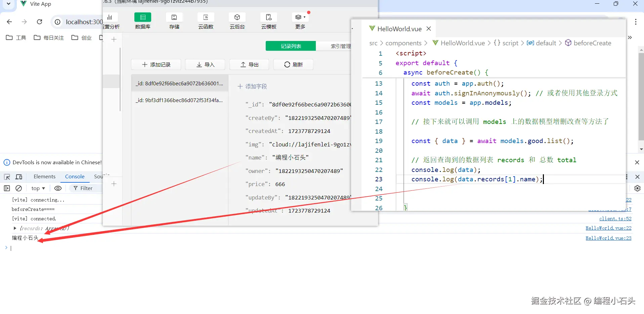
Task: Click the default breadcrumb
Action: (541, 43)
